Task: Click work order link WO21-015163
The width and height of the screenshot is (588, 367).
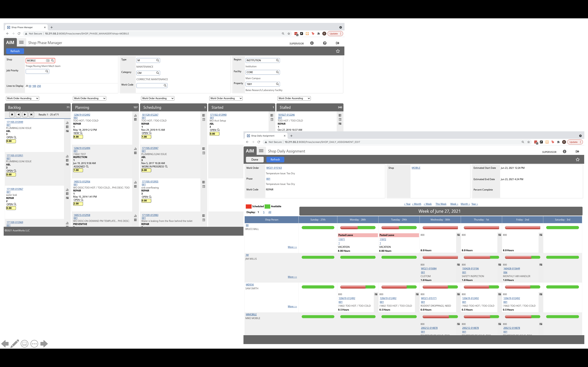Action: click(x=274, y=168)
